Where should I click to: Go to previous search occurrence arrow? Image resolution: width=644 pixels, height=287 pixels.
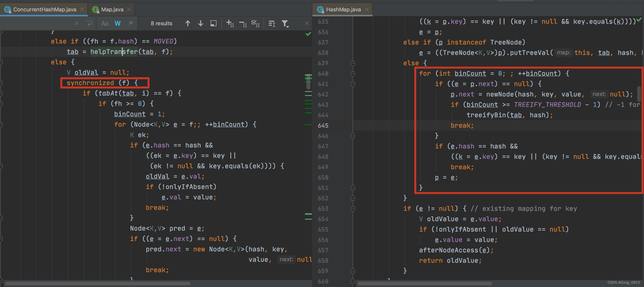pos(188,24)
